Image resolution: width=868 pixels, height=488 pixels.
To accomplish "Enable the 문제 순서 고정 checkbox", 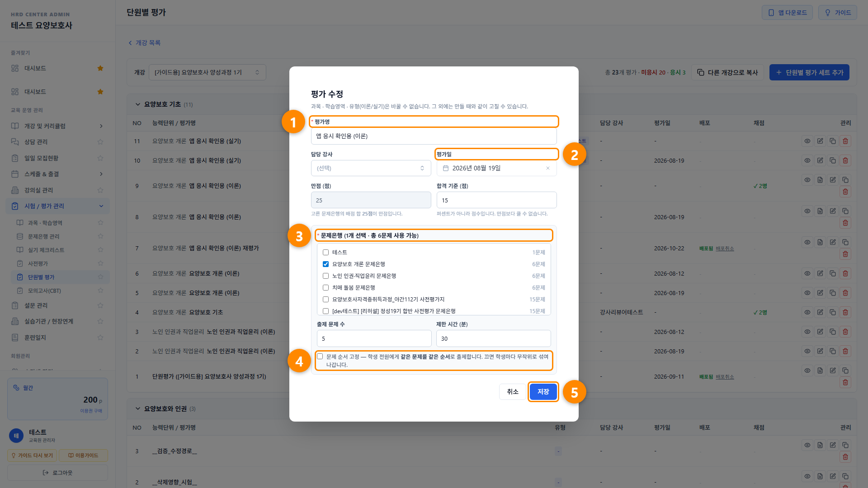I will [x=320, y=357].
